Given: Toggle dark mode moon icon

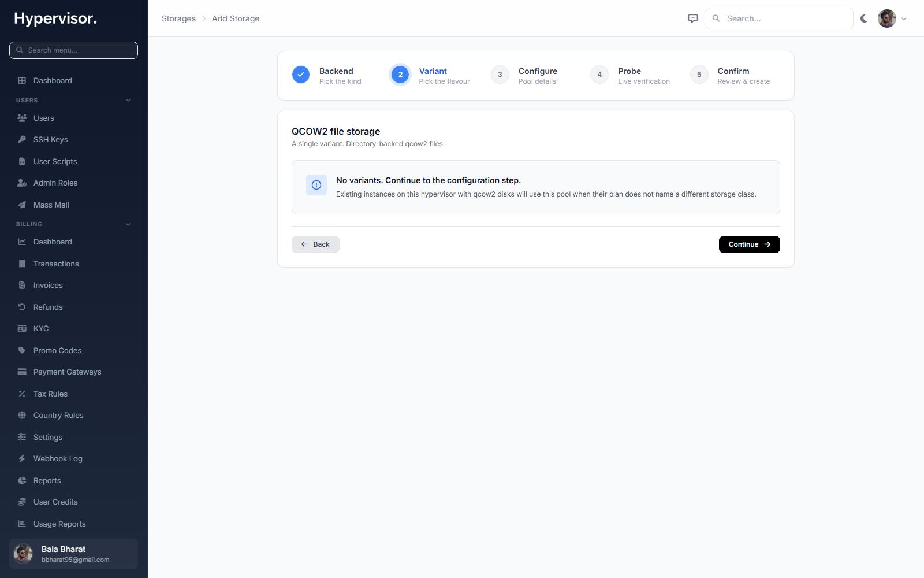Looking at the screenshot, I should (x=864, y=18).
